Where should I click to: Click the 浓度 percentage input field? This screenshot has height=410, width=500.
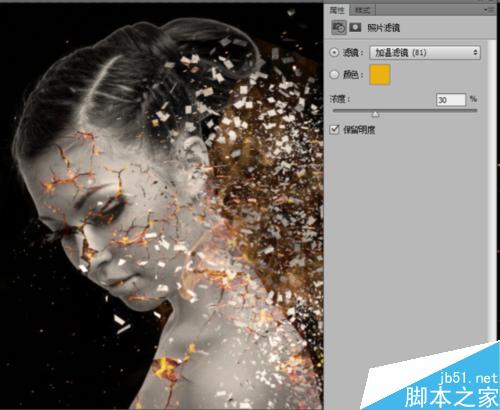click(x=451, y=100)
